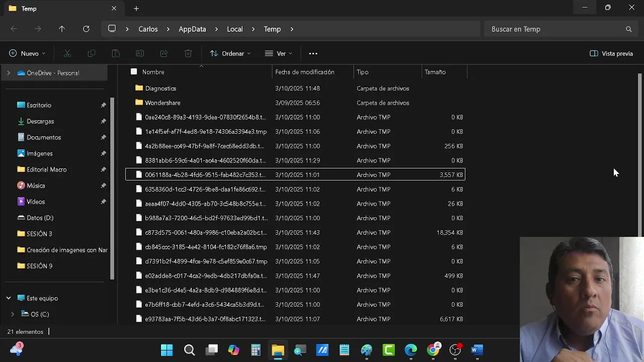The image size is (644, 362).
Task: Sort by the Tipo column header
Action: pyautogui.click(x=388, y=72)
